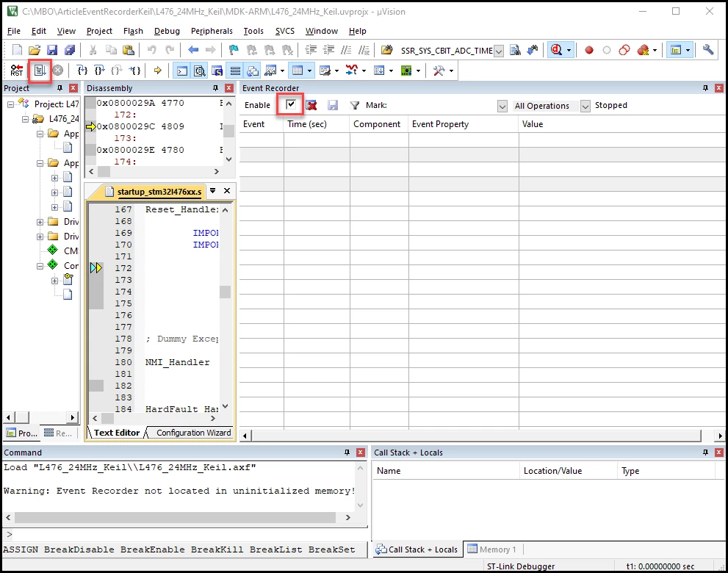The width and height of the screenshot is (728, 573).
Task: Switch to the Configuration Wizard tab
Action: pyautogui.click(x=193, y=433)
